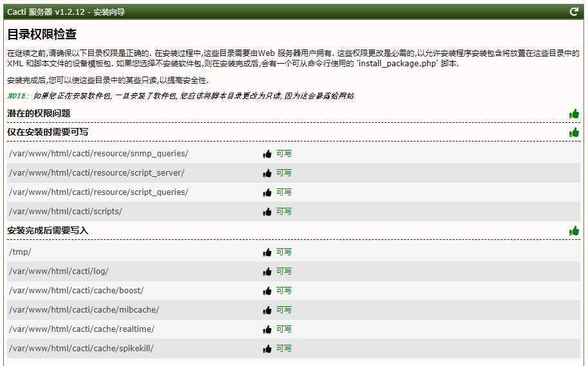Click the green NOTE: label
This screenshot has width=588, height=366.
pyautogui.click(x=18, y=96)
